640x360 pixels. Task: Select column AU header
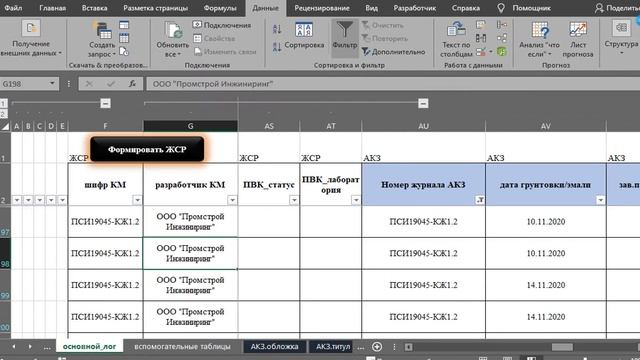point(423,126)
